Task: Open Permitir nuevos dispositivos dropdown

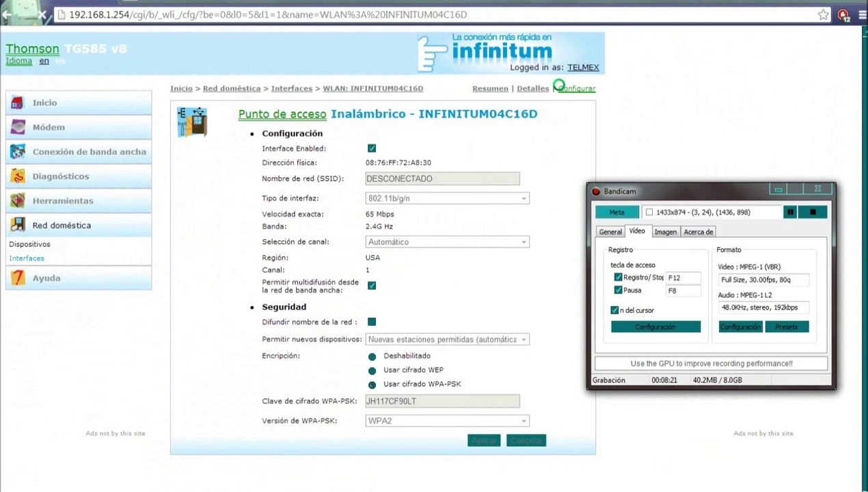Action: (x=448, y=339)
